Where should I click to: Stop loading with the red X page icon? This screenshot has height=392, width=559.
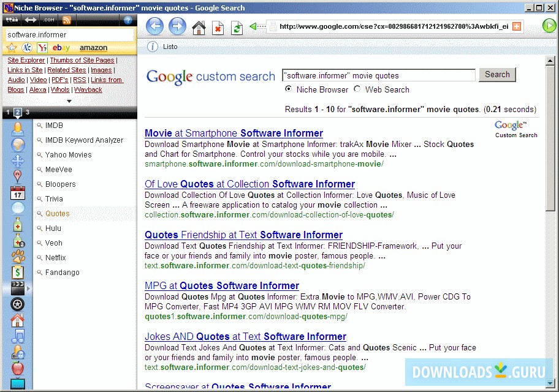218,28
